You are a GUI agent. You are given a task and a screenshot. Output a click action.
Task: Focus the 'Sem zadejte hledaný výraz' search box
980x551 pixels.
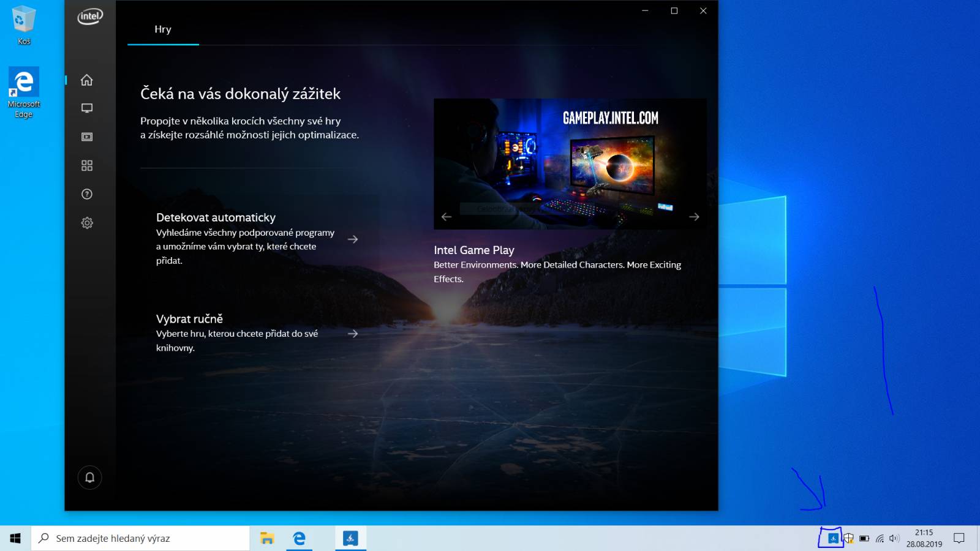(140, 538)
